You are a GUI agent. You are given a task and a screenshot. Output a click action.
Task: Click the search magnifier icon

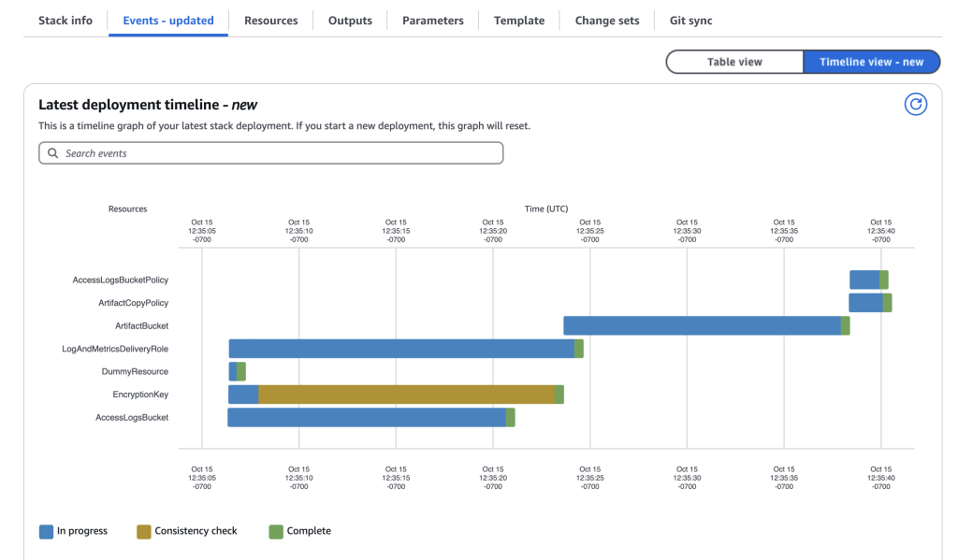tap(52, 152)
